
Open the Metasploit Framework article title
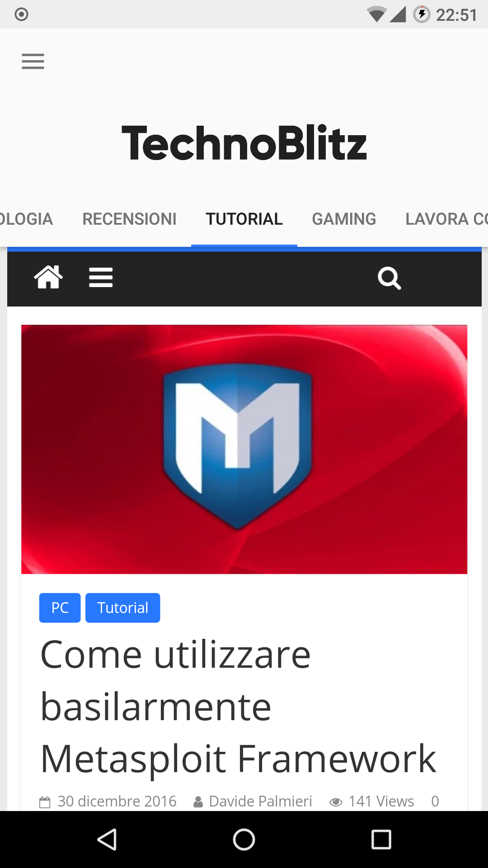pos(238,707)
